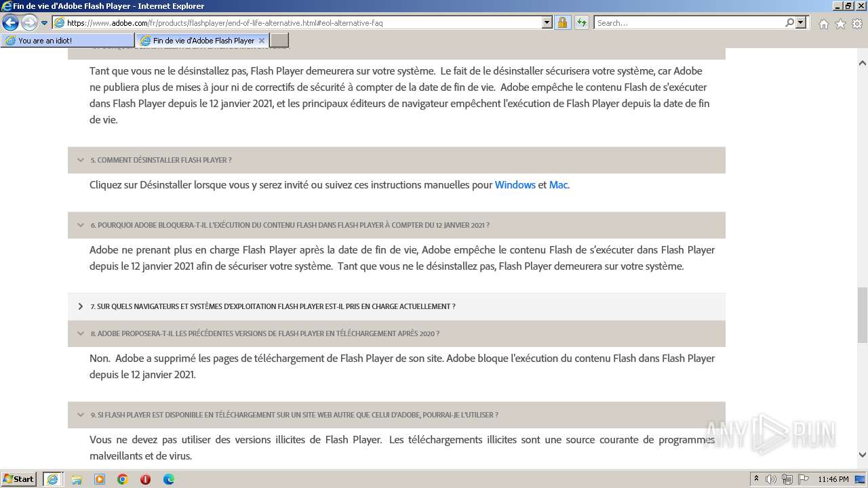Click the heading starting '7. SUR QUELS NAVIGATEURS'
Image resolution: width=868 pixels, height=488 pixels.
click(273, 307)
